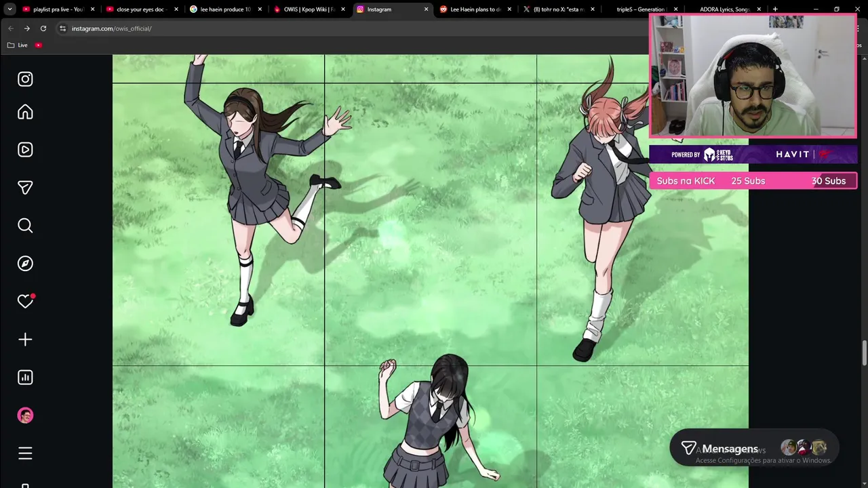The height and width of the screenshot is (488, 868).
Task: View site information icon in address bar
Action: click(x=62, y=28)
